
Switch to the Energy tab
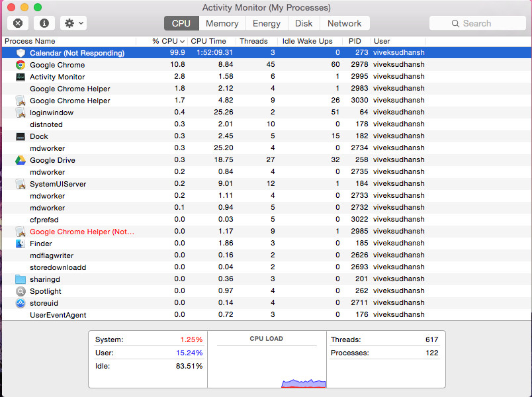267,23
